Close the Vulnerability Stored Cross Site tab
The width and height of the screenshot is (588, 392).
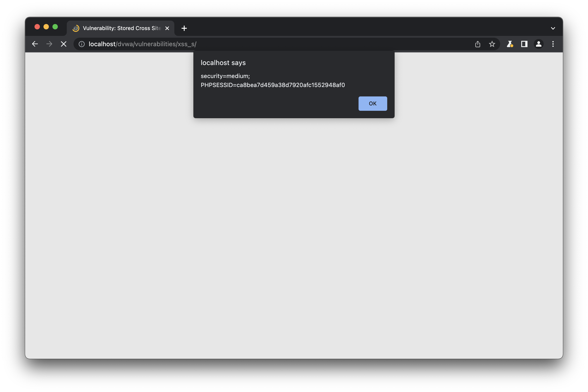pyautogui.click(x=167, y=28)
